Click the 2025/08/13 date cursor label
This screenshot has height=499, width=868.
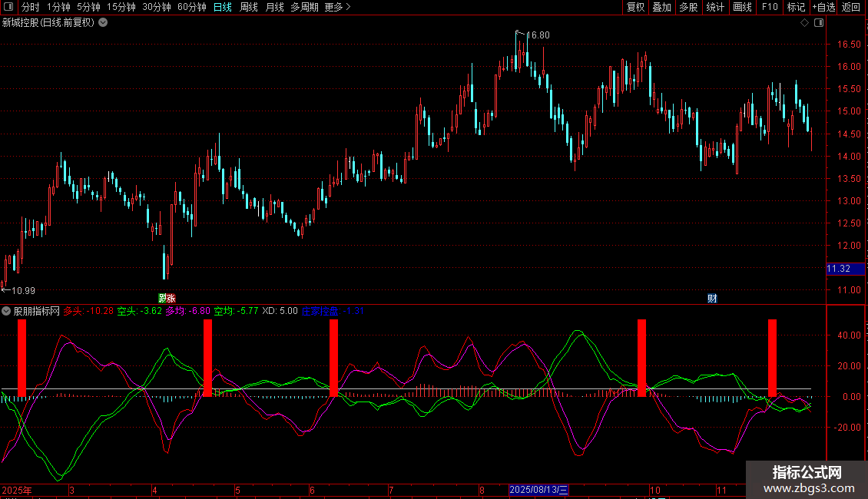[538, 490]
